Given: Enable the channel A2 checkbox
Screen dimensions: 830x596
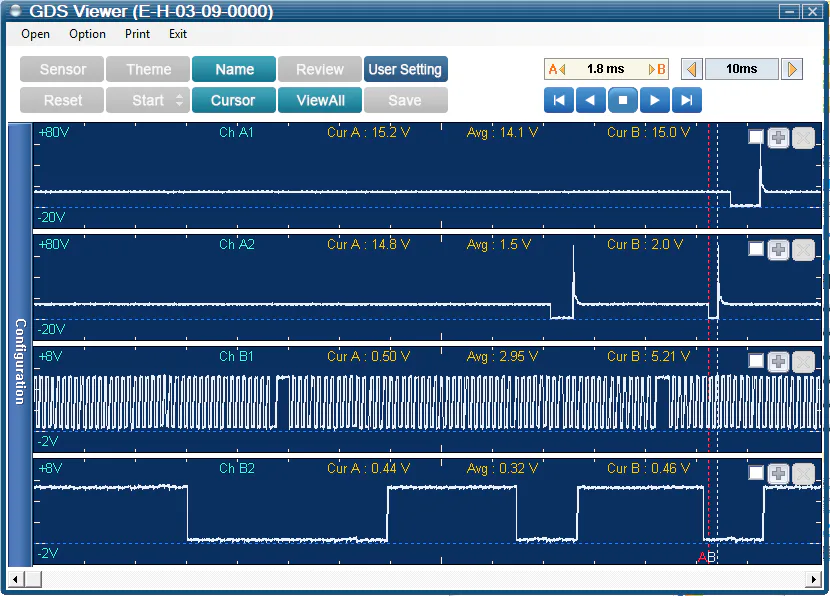Looking at the screenshot, I should point(756,250).
